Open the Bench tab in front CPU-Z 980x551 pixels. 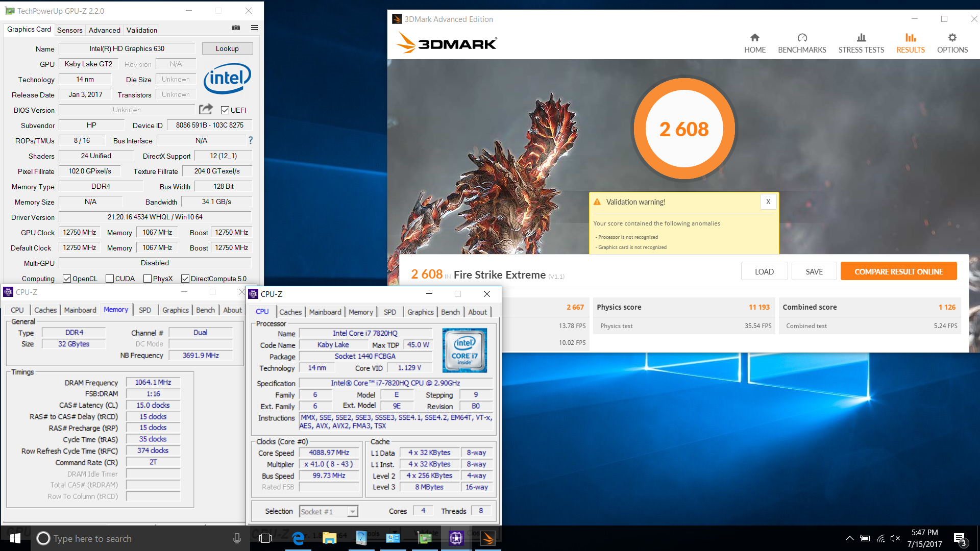[x=450, y=312]
